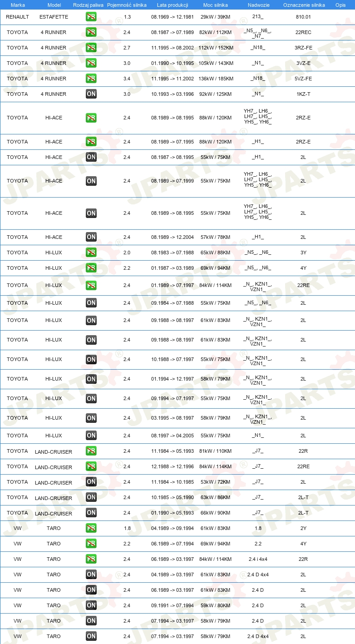Click power value 136kW / 185KM
The height and width of the screenshot is (644, 355).
click(216, 79)
